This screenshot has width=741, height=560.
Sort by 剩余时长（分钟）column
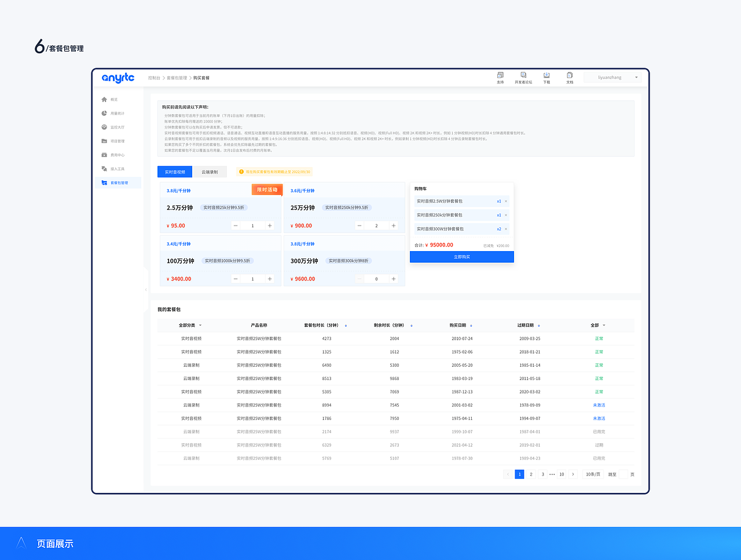pos(412,326)
